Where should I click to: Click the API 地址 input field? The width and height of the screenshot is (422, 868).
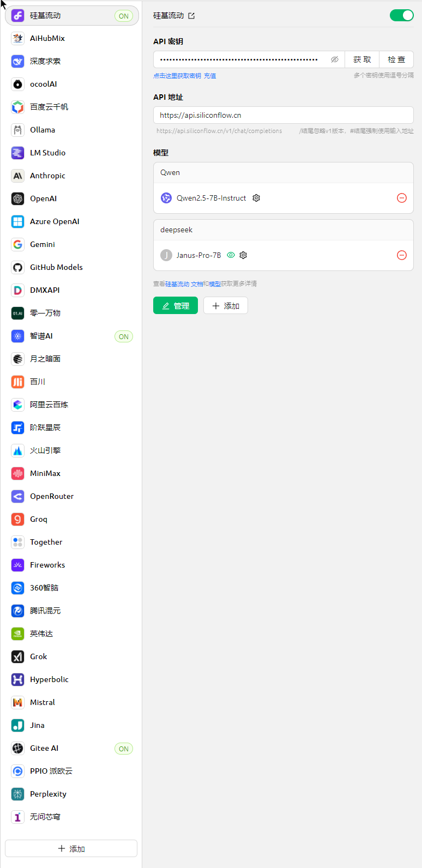coord(284,115)
